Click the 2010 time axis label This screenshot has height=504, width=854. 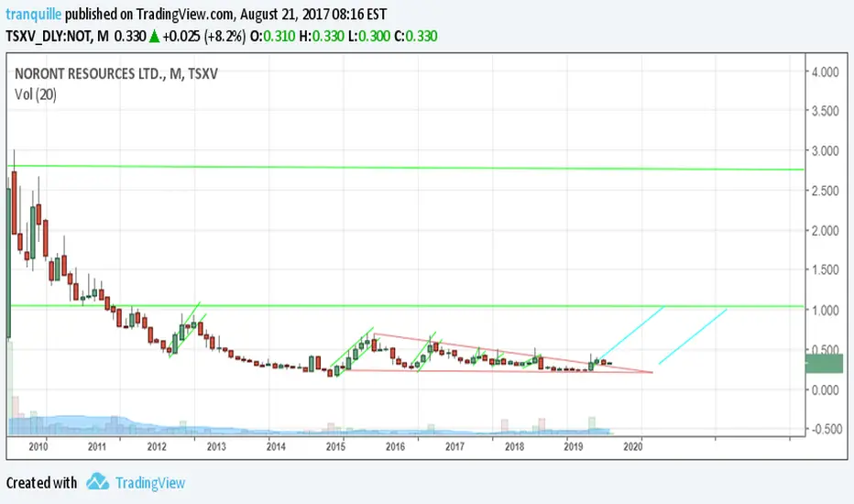[38, 447]
